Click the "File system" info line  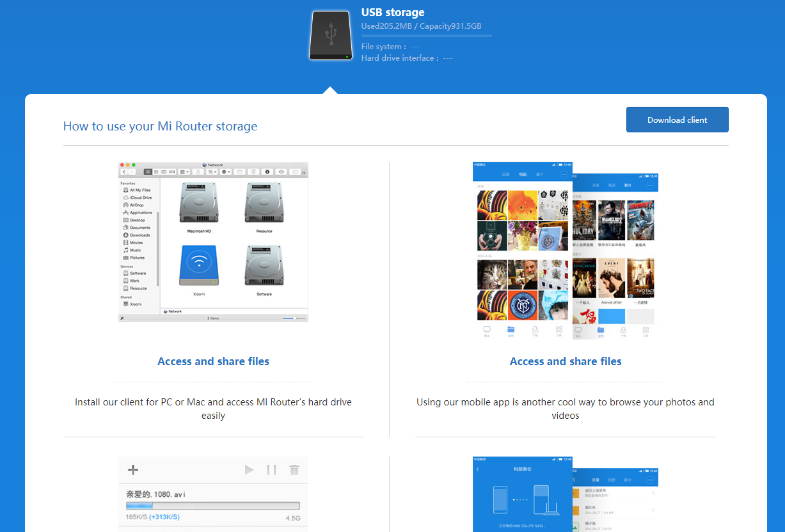[391, 47]
